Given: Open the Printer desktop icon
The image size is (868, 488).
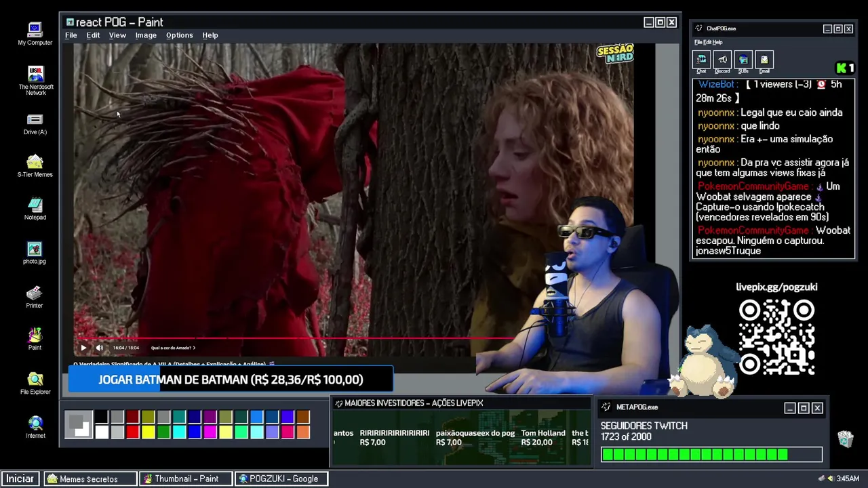Looking at the screenshot, I should (x=35, y=297).
